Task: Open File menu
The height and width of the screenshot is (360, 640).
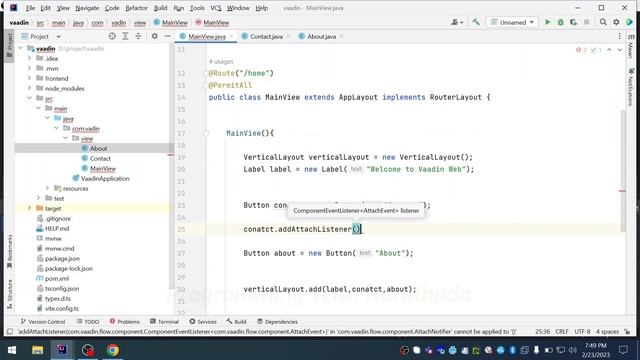Action: pos(30,8)
